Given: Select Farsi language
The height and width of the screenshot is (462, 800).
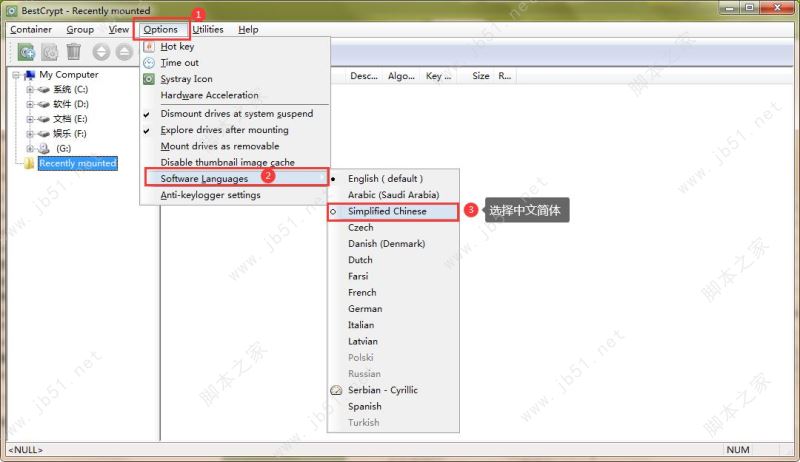Looking at the screenshot, I should coord(393,276).
